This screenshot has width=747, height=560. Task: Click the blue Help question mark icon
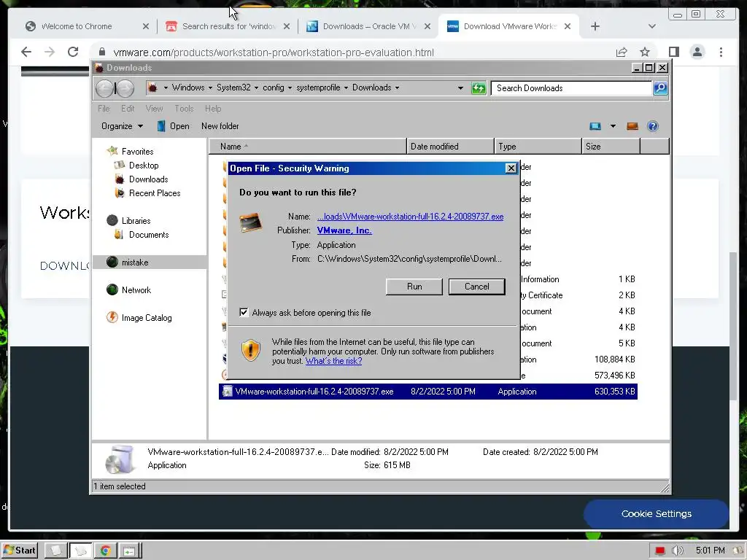click(653, 126)
